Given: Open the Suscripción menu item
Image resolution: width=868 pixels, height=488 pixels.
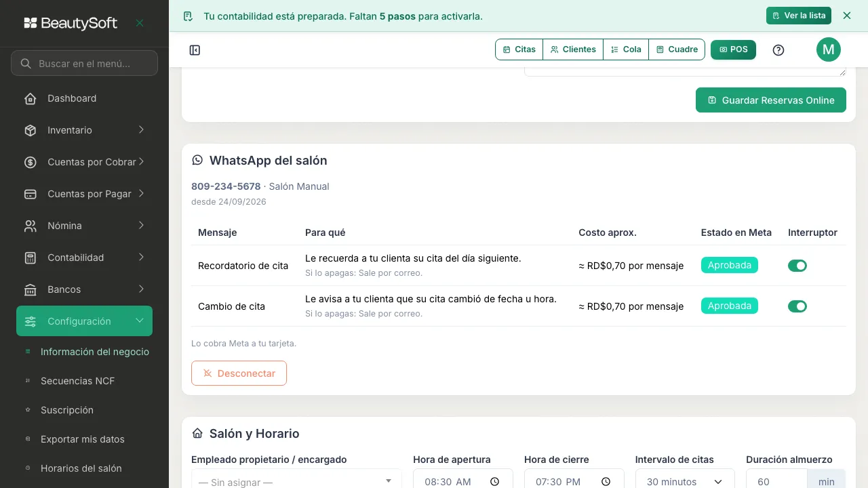Looking at the screenshot, I should pyautogui.click(x=67, y=410).
